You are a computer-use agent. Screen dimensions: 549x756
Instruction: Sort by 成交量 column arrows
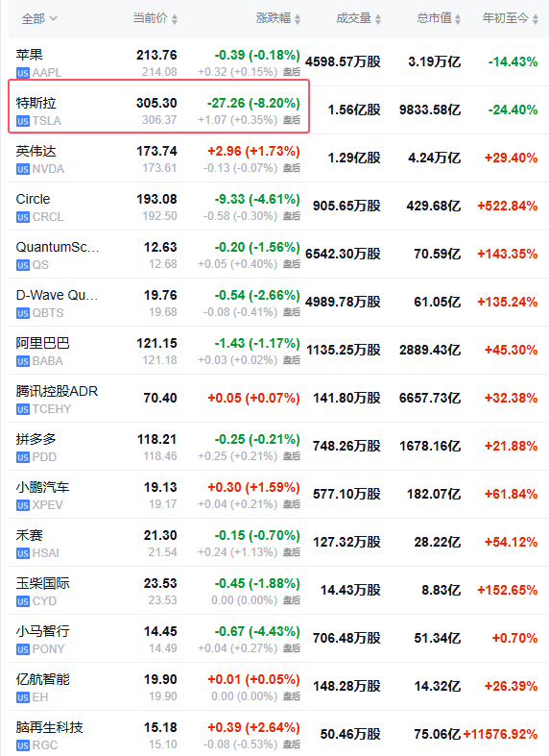point(378,19)
